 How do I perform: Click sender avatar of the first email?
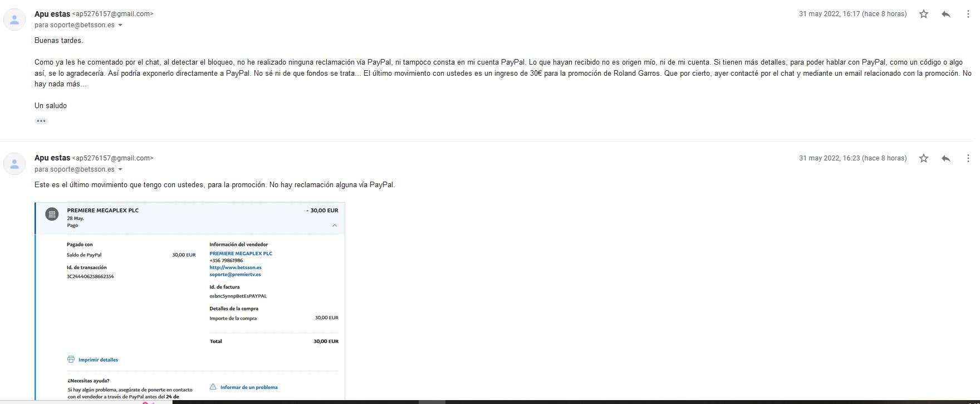14,20
